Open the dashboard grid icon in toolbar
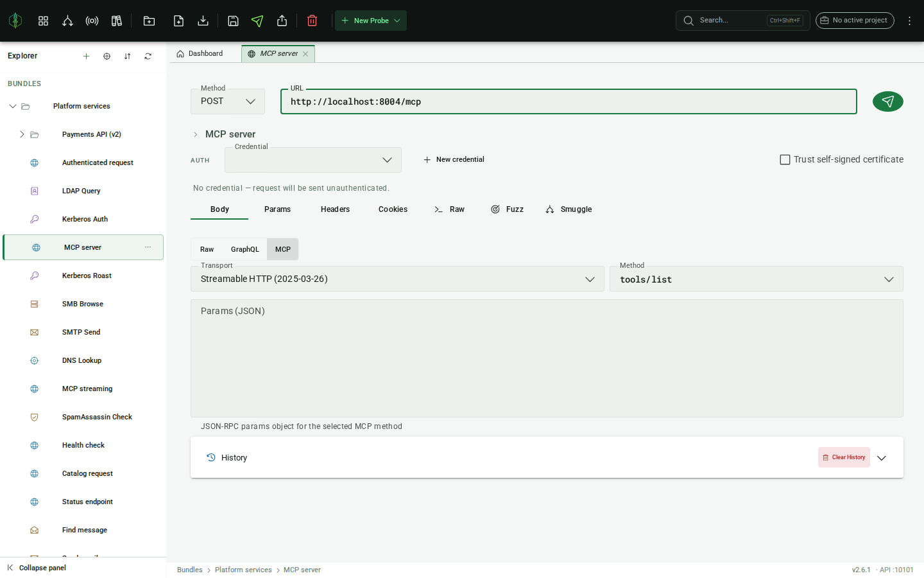Viewport: 924px width, 578px height. (43, 21)
